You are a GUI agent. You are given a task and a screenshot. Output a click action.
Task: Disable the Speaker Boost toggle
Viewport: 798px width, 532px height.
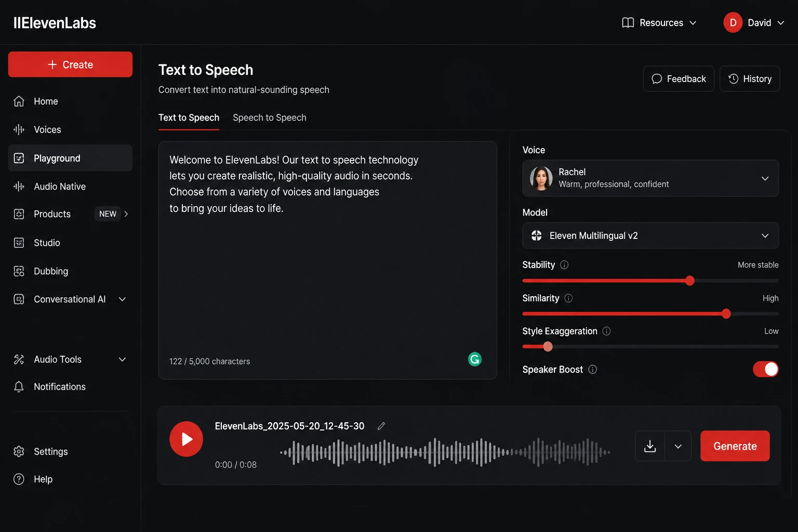(766, 369)
